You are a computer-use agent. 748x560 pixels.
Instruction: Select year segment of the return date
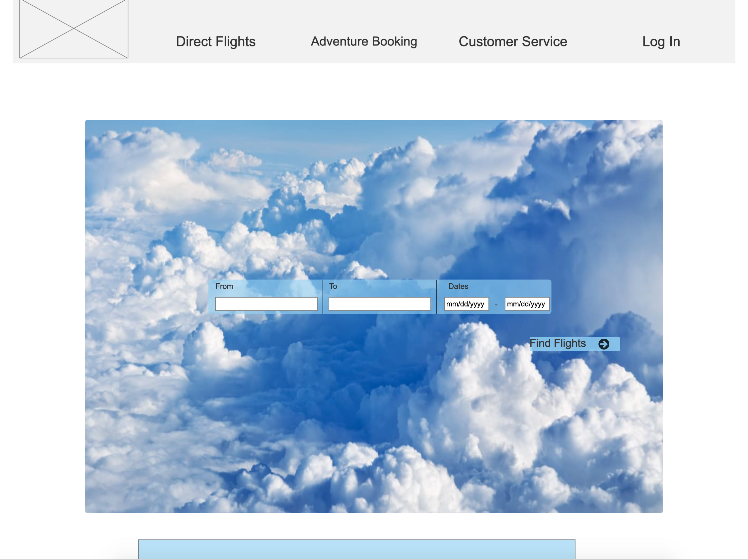(x=538, y=304)
